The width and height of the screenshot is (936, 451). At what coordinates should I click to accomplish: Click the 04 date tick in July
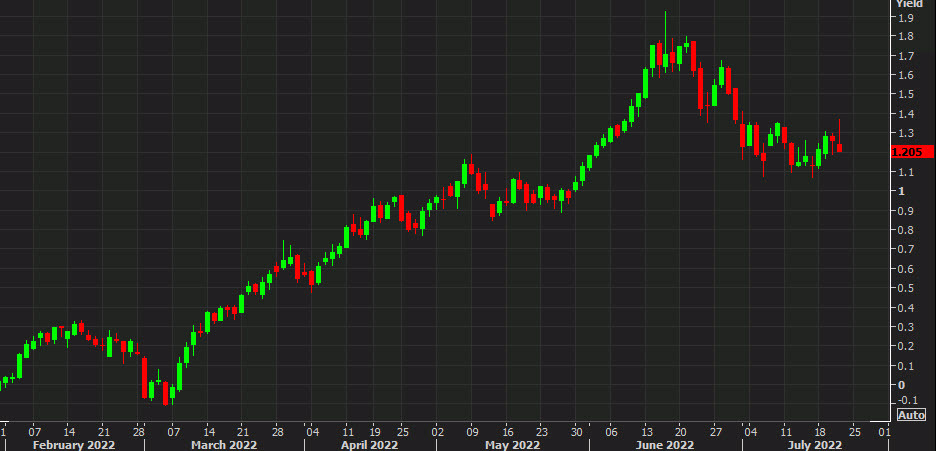click(x=750, y=431)
